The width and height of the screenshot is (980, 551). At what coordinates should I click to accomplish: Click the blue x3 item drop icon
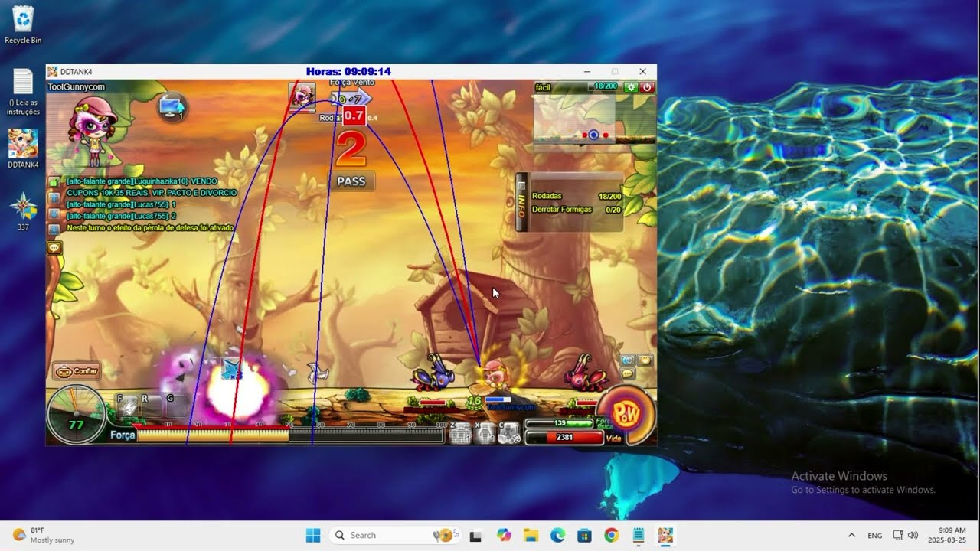(231, 370)
